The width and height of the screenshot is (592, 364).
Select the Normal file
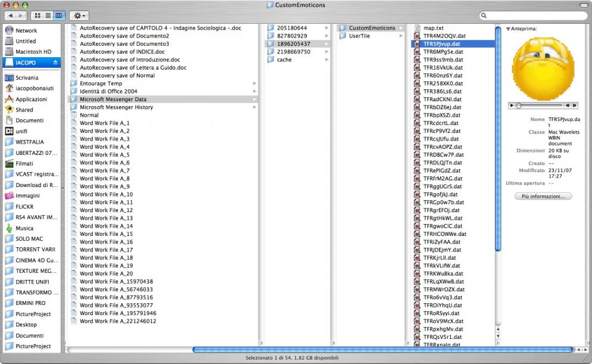point(89,115)
